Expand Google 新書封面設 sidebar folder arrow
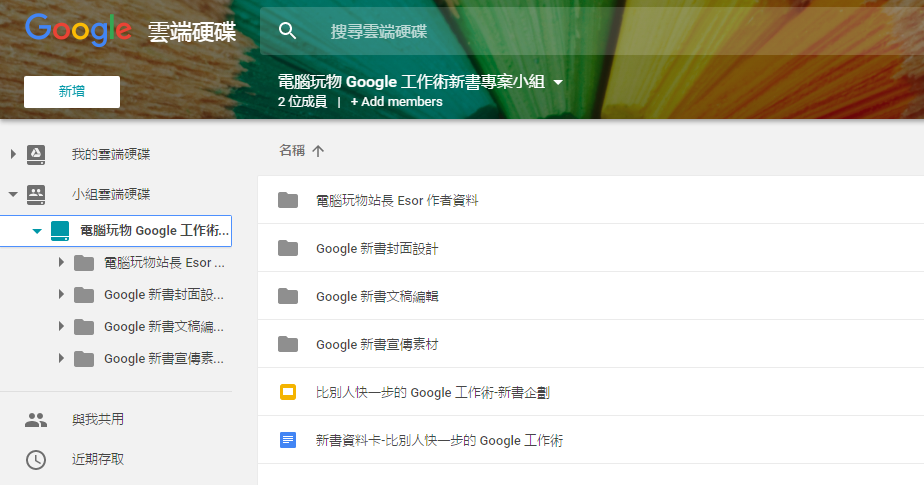 tap(61, 294)
